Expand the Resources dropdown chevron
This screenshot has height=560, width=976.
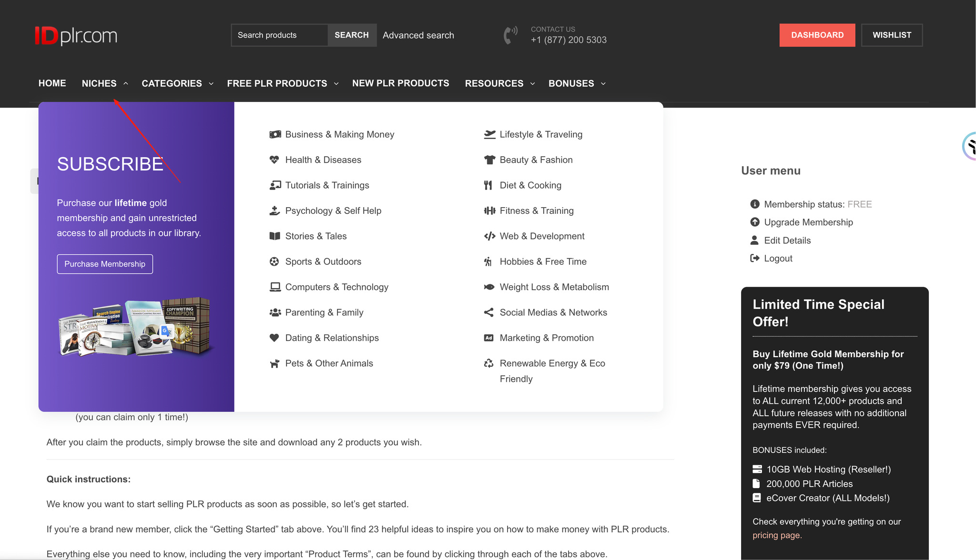(x=532, y=84)
